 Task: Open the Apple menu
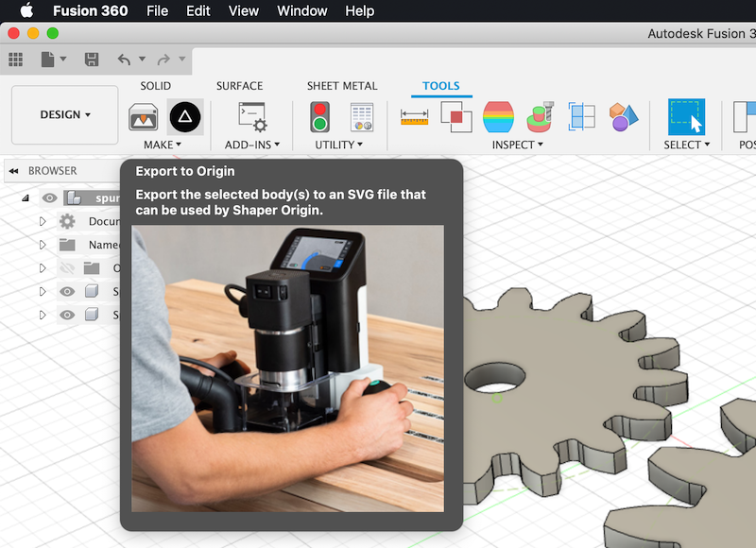tap(26, 10)
